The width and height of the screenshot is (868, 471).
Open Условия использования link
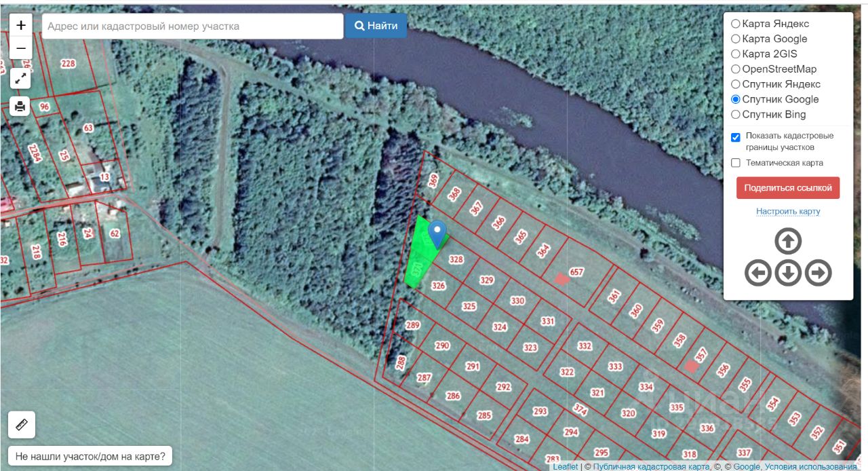tap(810, 466)
